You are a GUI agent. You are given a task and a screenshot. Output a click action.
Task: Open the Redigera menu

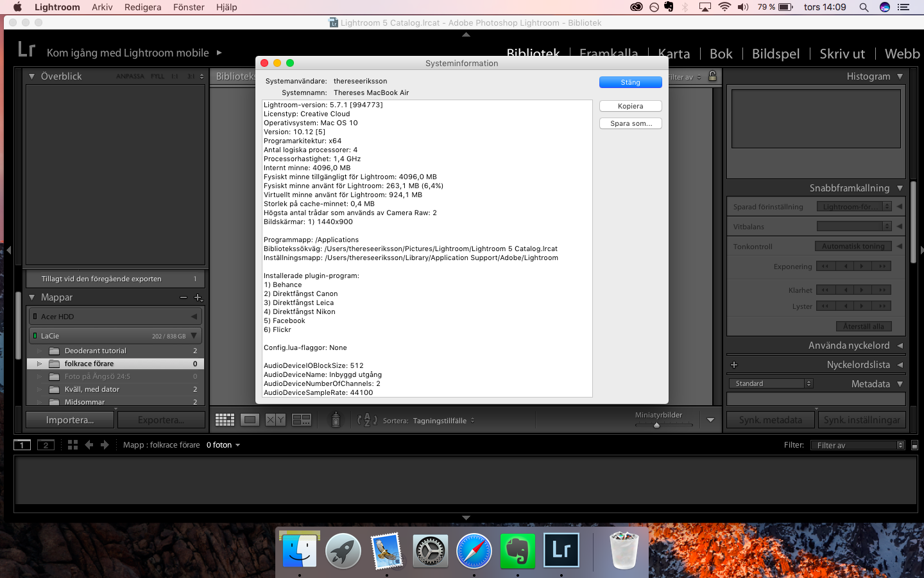click(x=143, y=7)
